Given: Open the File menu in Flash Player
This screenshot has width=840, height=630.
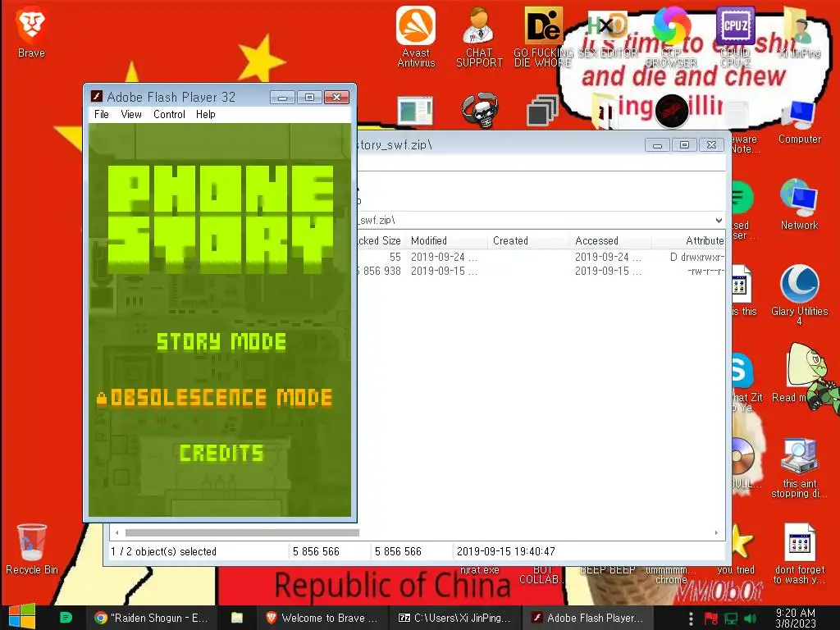Looking at the screenshot, I should (x=101, y=114).
